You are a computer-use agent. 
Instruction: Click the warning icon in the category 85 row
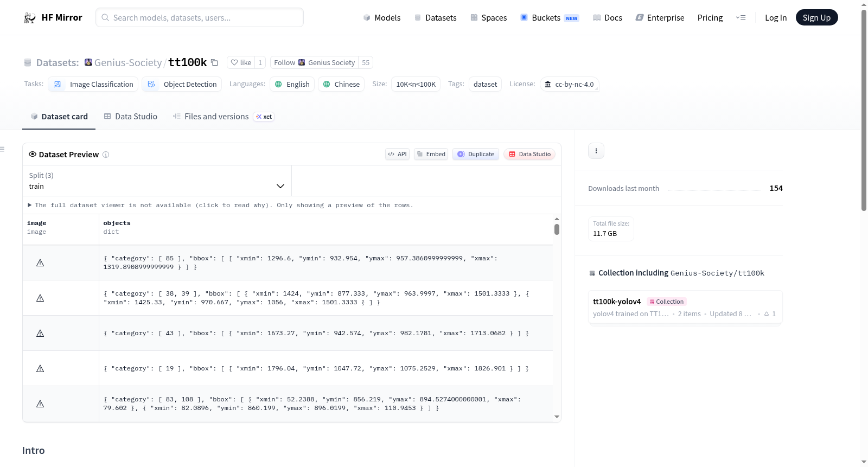(x=40, y=263)
